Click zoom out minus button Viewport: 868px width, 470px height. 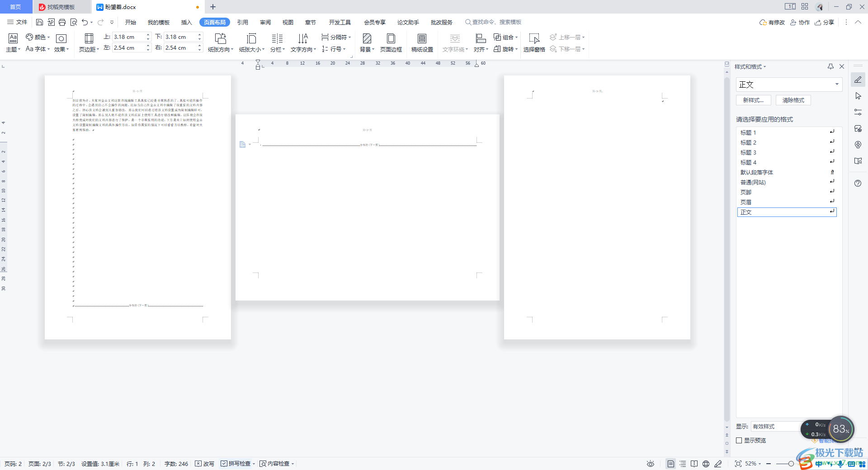(x=769, y=464)
